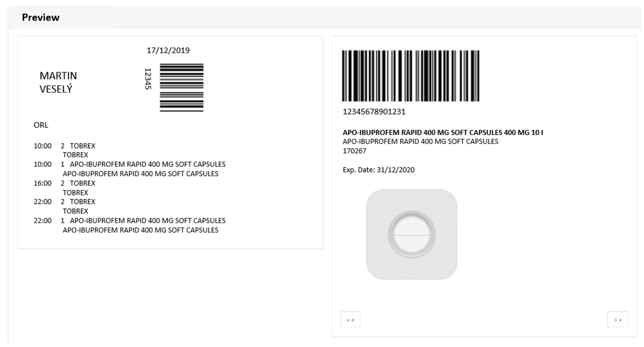Select barcode number 12345678901231
The width and height of the screenshot is (644, 347).
[374, 112]
